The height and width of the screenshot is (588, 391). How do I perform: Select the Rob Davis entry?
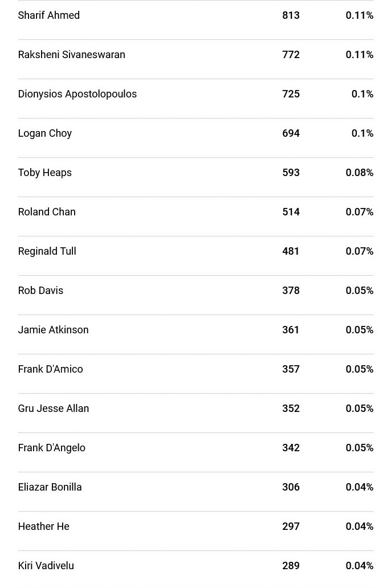coord(40,291)
